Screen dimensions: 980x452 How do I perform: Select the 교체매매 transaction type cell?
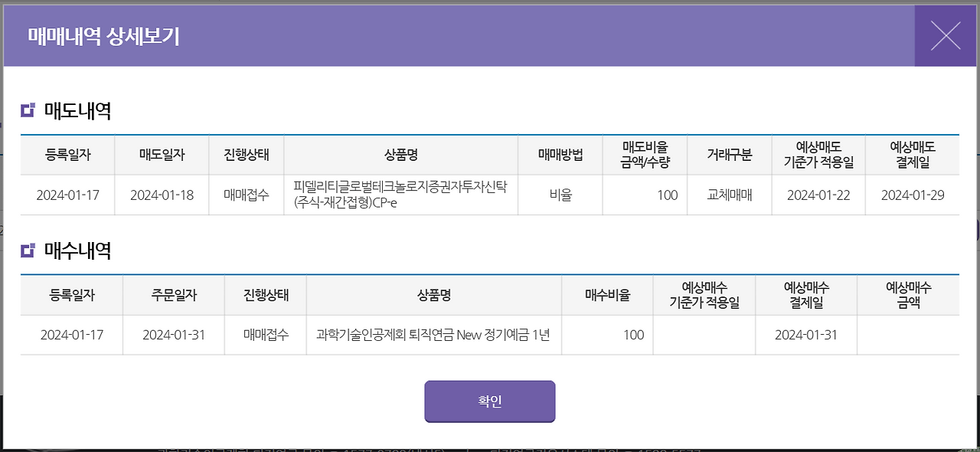[x=729, y=195]
